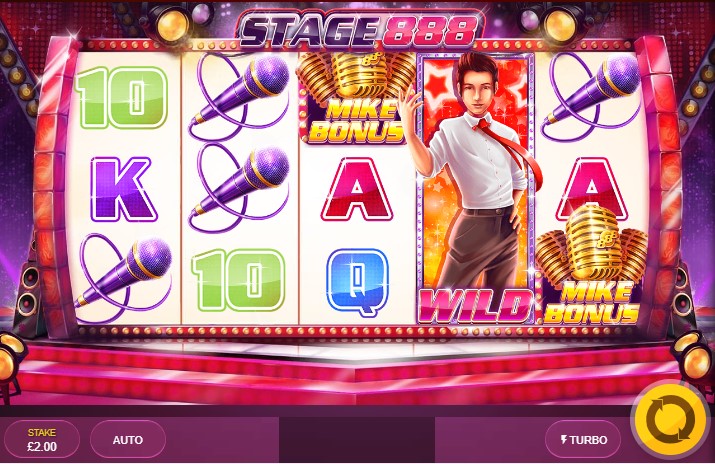Select the blue Q symbol
This screenshot has width=715, height=464.
point(358,281)
